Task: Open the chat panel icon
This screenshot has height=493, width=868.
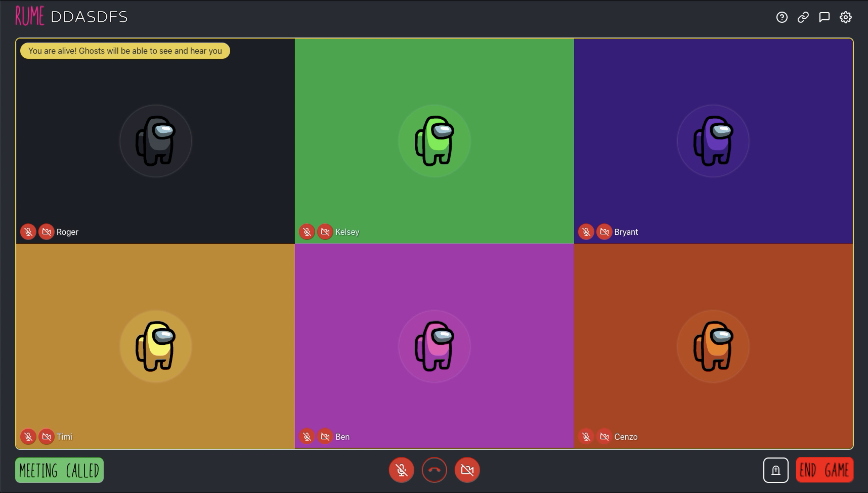Action: tap(824, 17)
